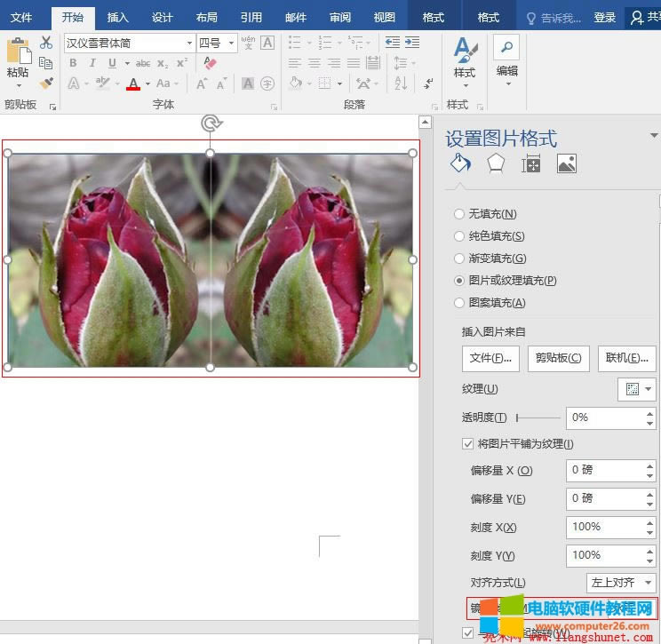Screen dimensions: 661x644
Task: Open the Effects pentagon icon in the pane
Action: [495, 163]
